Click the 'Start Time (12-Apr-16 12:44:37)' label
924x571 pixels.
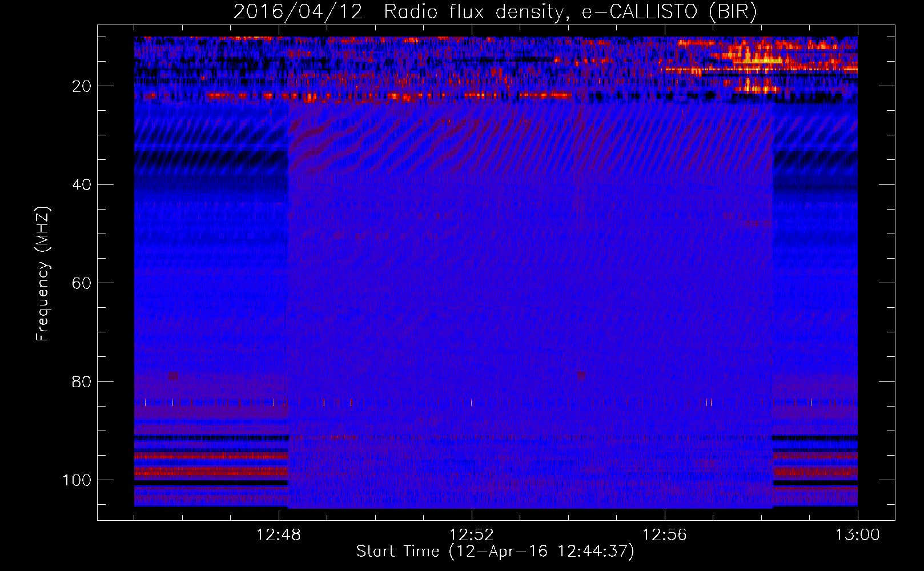[495, 552]
